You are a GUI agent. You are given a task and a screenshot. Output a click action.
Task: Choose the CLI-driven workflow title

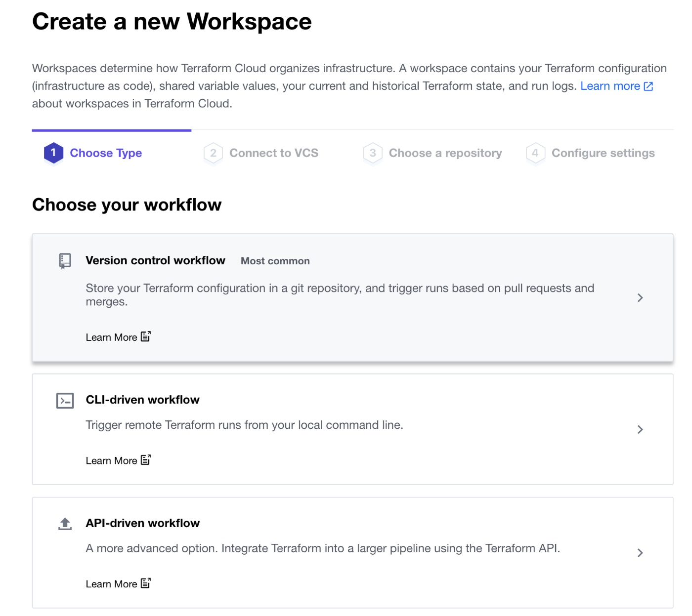(x=142, y=400)
